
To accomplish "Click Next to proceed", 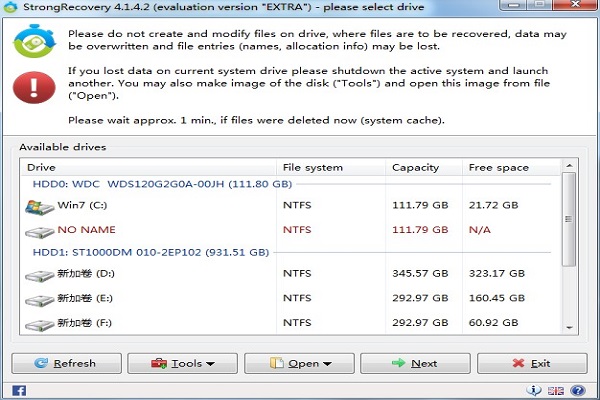I will tap(415, 363).
